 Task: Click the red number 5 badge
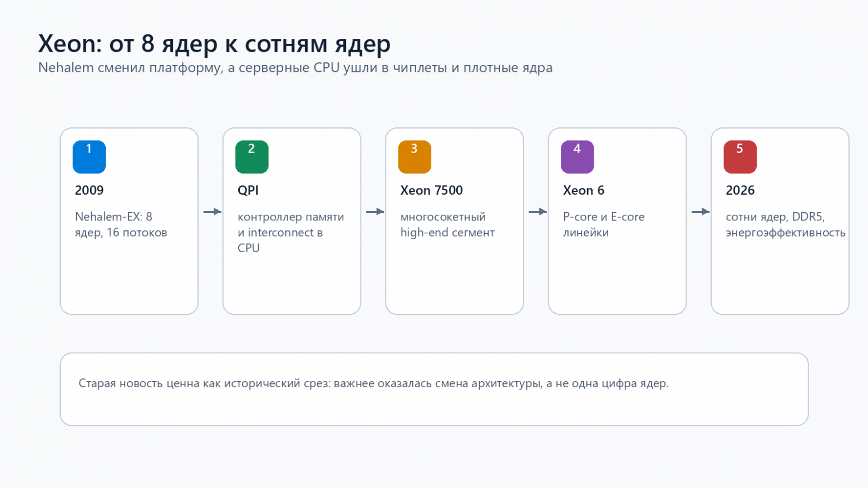740,157
